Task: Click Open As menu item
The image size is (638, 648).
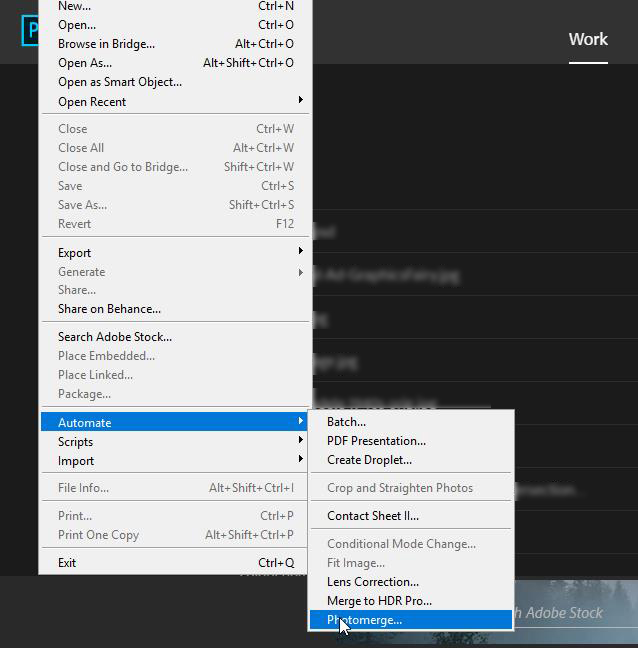Action: pos(85,63)
